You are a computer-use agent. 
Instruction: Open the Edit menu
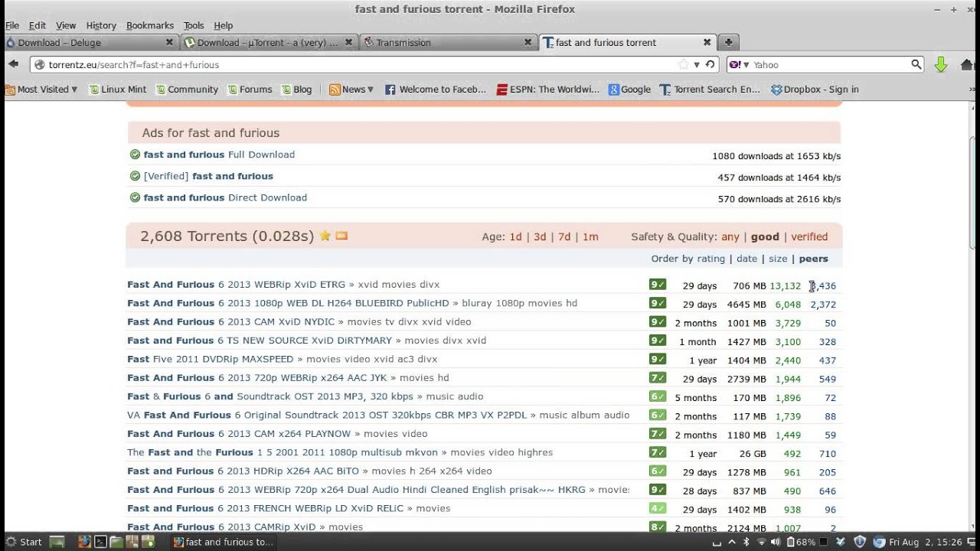point(38,25)
